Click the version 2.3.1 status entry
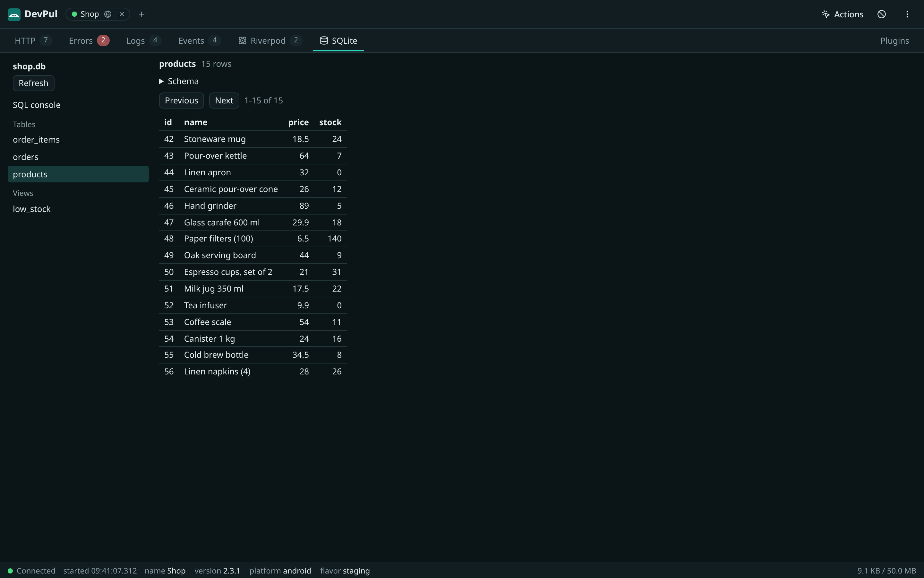924x578 pixels. click(x=217, y=571)
